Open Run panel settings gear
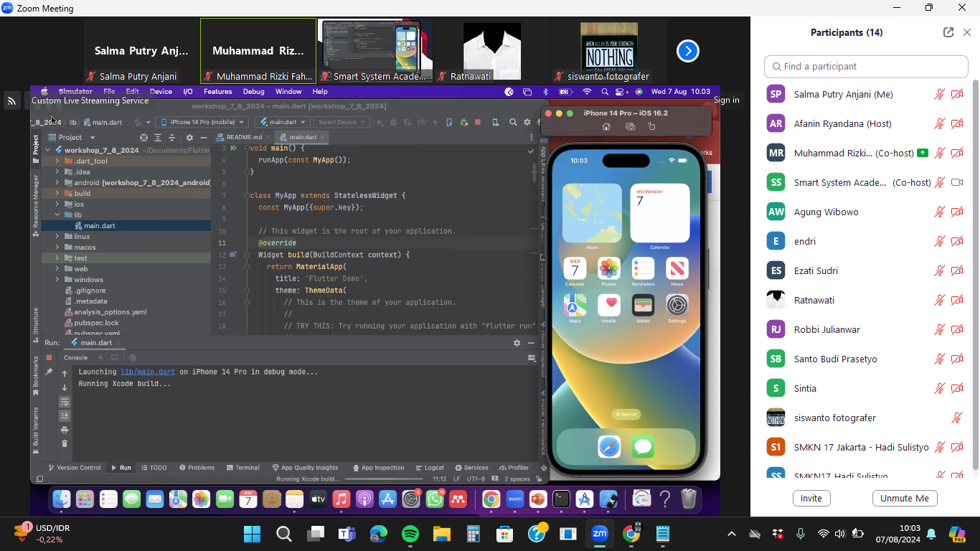980x551 pixels. click(x=517, y=343)
